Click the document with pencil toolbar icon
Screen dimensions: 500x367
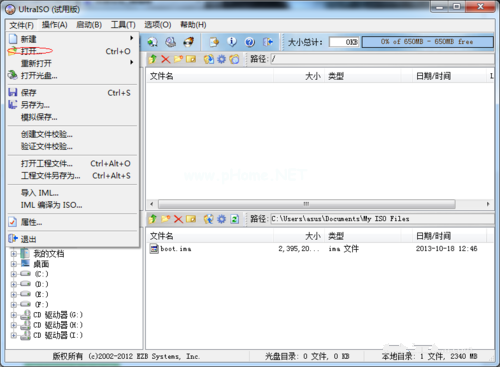[x=214, y=42]
